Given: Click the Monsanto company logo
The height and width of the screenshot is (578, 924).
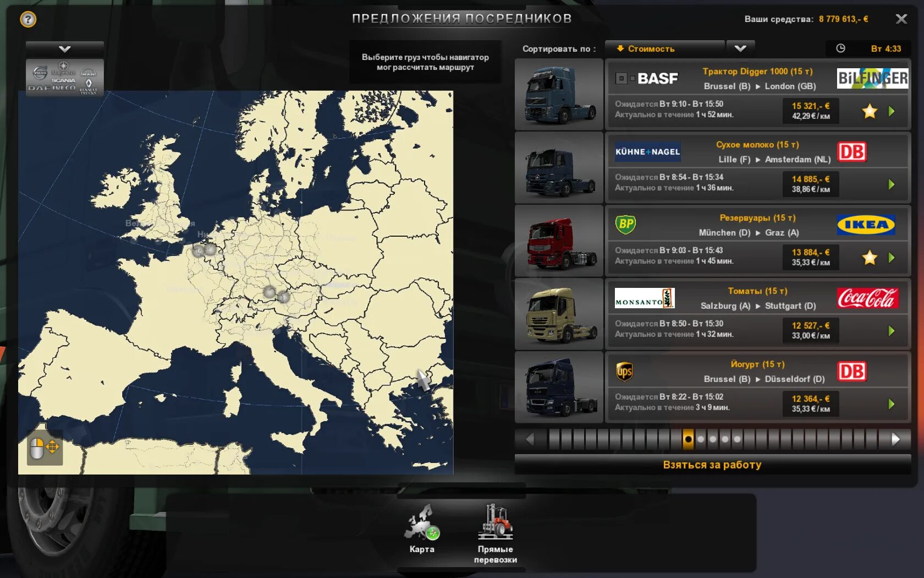Looking at the screenshot, I should (x=645, y=298).
